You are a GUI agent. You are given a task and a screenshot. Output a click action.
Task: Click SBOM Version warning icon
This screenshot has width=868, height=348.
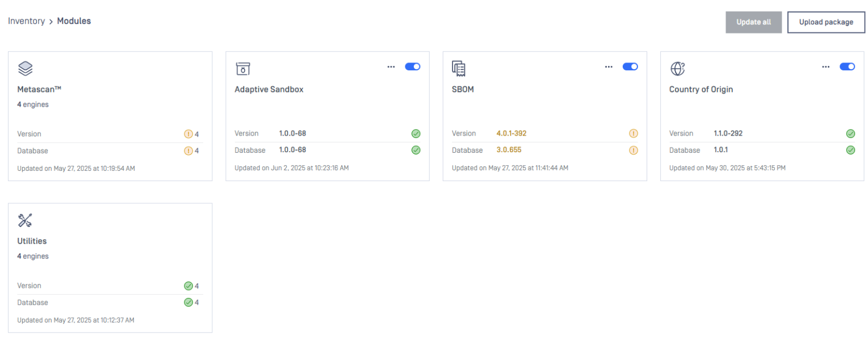point(634,133)
